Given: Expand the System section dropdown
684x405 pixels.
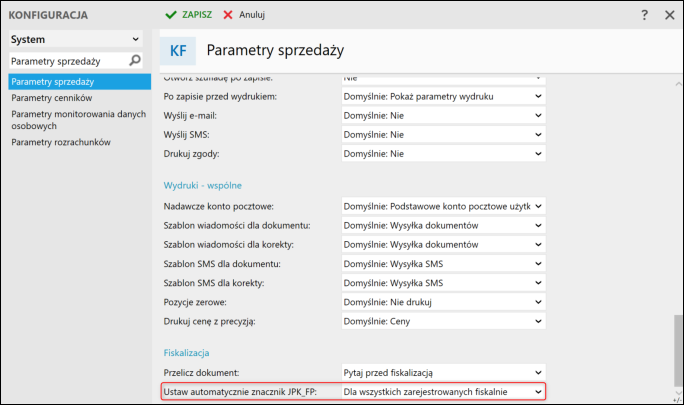Looking at the screenshot, I should [136, 39].
